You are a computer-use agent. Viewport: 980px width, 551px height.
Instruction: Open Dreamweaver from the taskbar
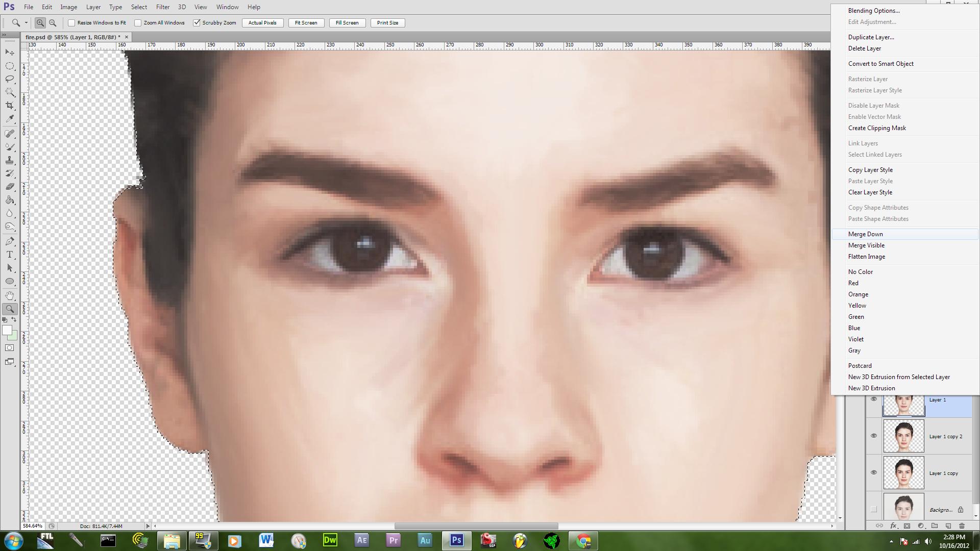point(330,540)
